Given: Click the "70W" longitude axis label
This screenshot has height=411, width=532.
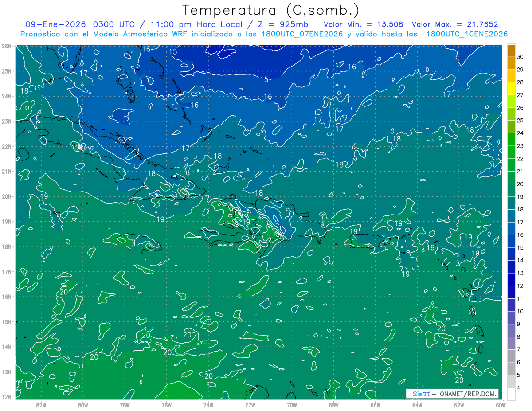Looking at the screenshot, I should pos(292,405).
